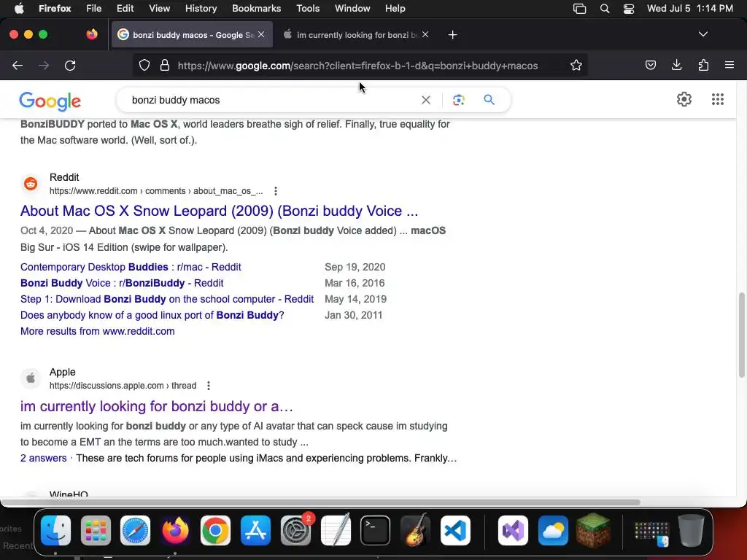Image resolution: width=747 pixels, height=560 pixels.
Task: Open Visual Studio Code in the Dock
Action: [455, 531]
